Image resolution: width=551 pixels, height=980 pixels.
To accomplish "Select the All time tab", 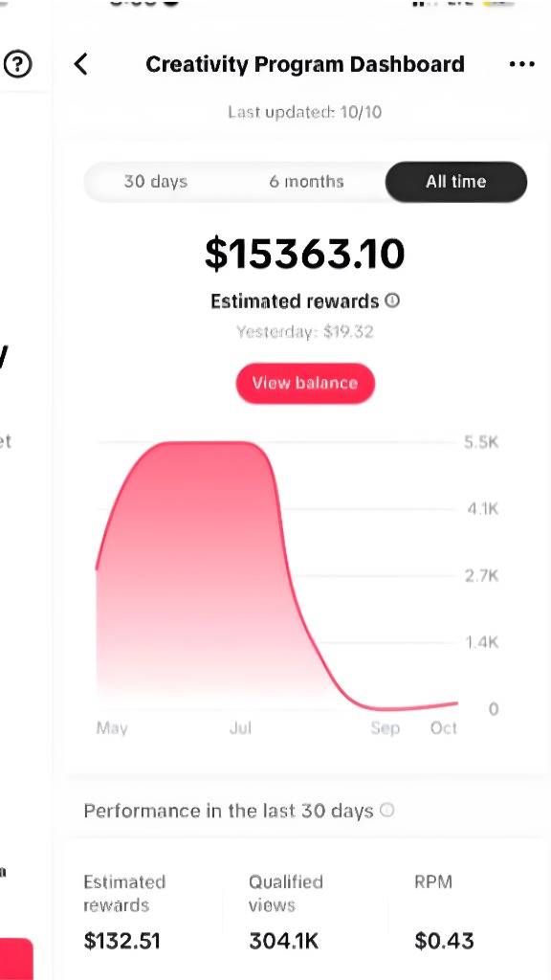I will 456,182.
